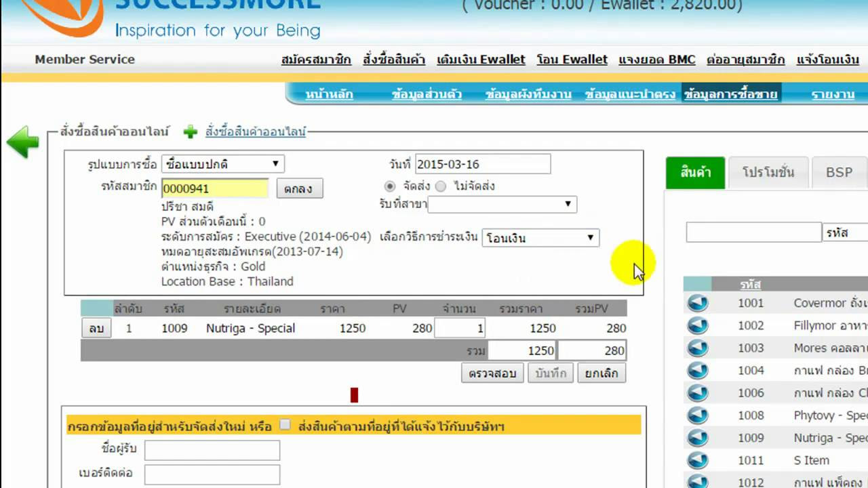Click the product search box in สินค้า panel

click(753, 232)
